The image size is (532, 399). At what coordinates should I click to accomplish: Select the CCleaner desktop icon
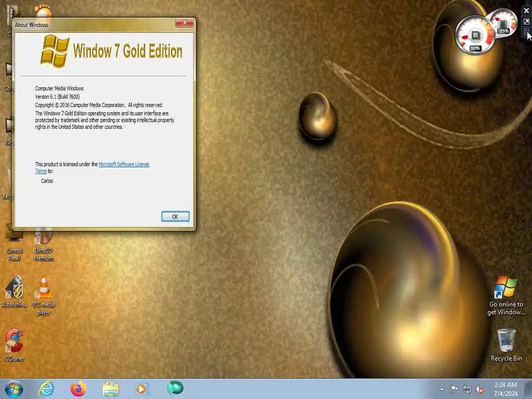point(14,345)
